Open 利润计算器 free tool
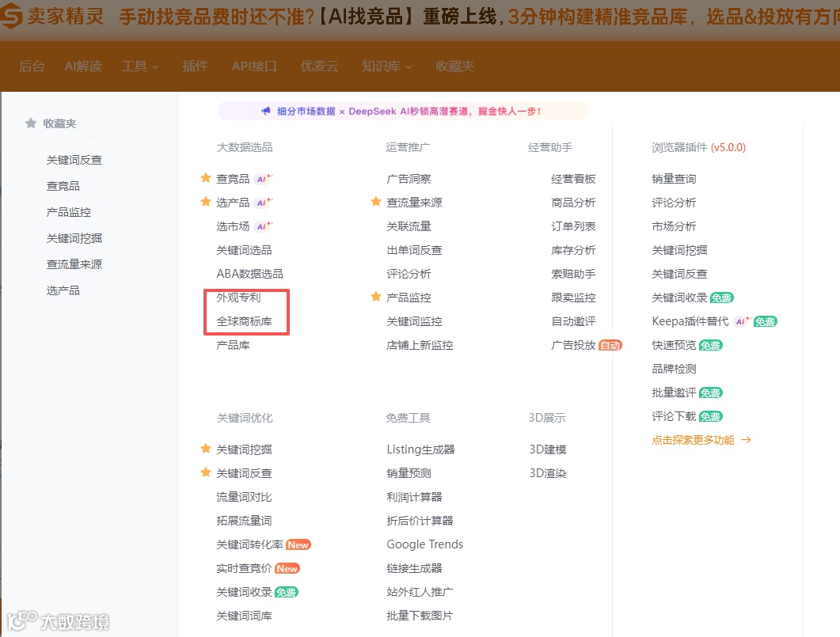Image resolution: width=840 pixels, height=637 pixels. coord(414,497)
